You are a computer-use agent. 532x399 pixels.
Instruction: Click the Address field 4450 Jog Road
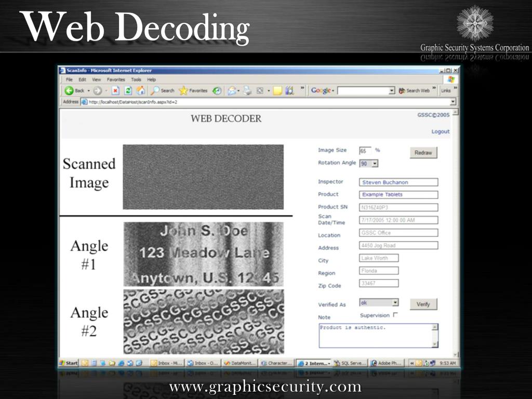pyautogui.click(x=398, y=245)
